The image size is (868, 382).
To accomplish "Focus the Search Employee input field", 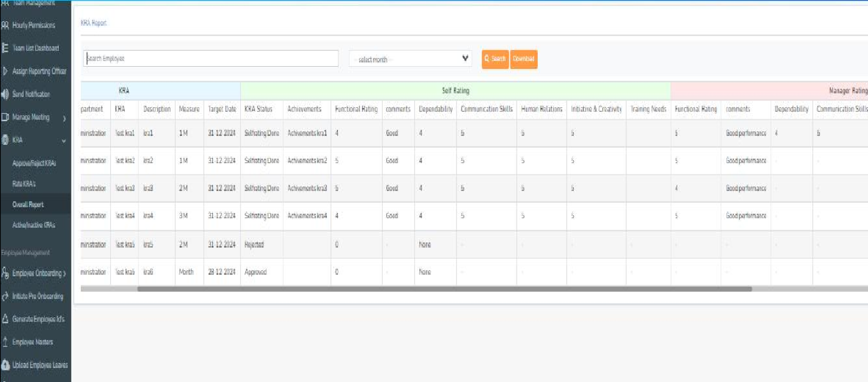I will (x=211, y=58).
